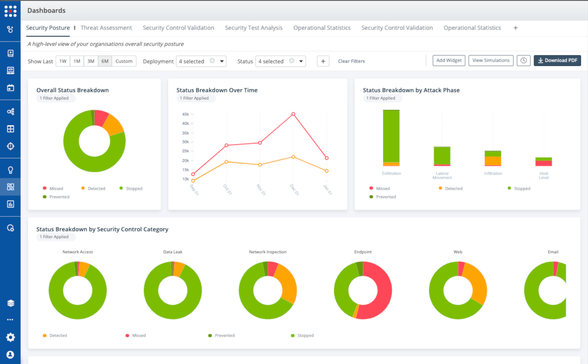Click the Download PDF button
The height and width of the screenshot is (364, 588).
557,61
